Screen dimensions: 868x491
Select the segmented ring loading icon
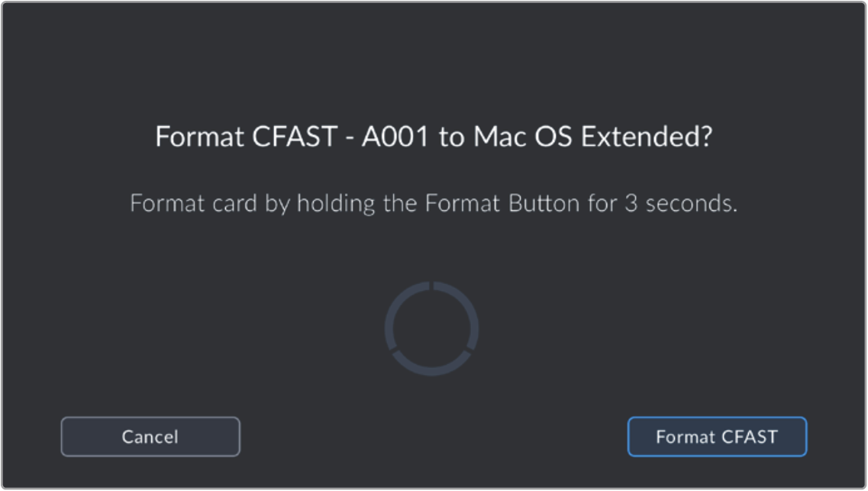[x=431, y=328]
